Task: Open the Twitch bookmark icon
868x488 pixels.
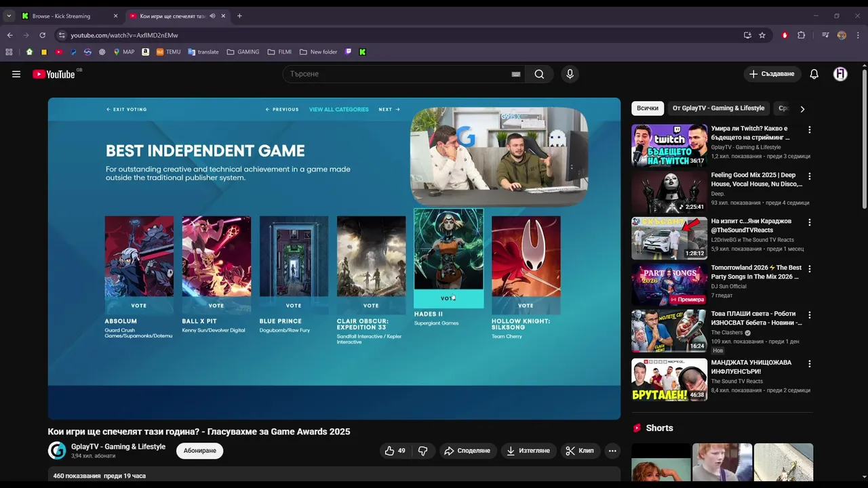Action: click(349, 52)
